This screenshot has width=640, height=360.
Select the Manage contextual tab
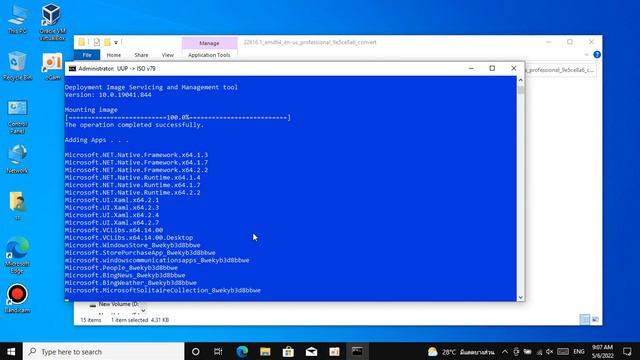pyautogui.click(x=209, y=43)
